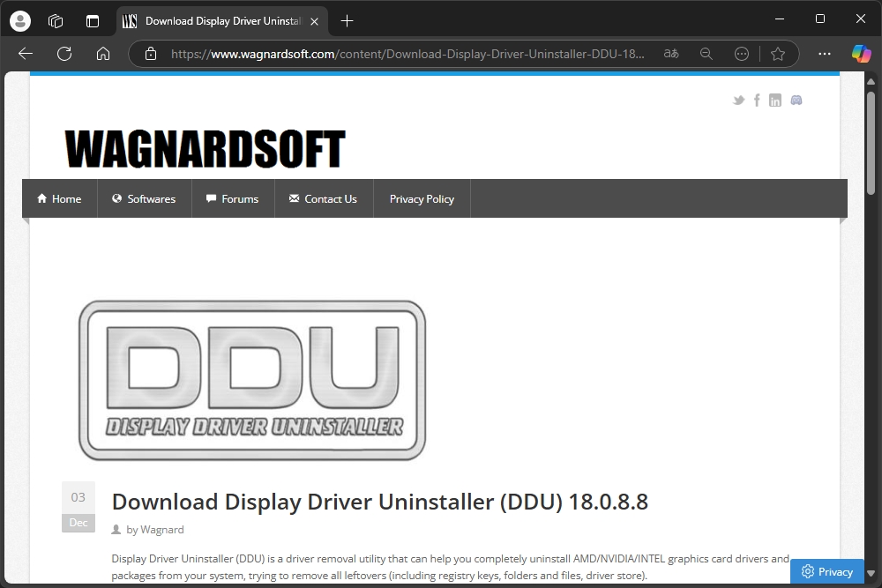Maximize the browser window
Image resolution: width=882 pixels, height=588 pixels.
coord(820,19)
